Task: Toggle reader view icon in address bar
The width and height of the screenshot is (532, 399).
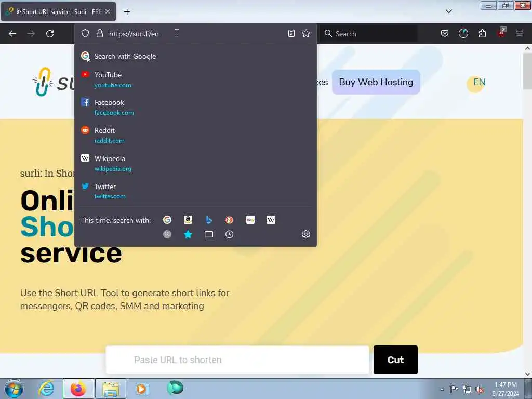Action: [291, 33]
